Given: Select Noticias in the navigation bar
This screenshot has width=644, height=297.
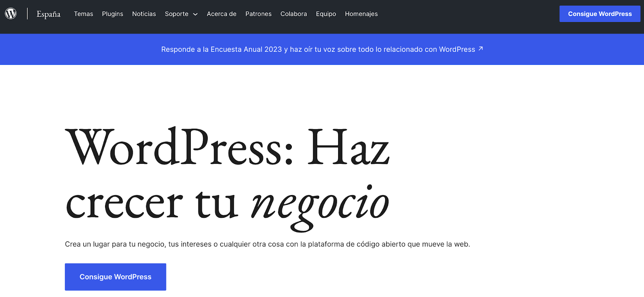Looking at the screenshot, I should point(144,14).
